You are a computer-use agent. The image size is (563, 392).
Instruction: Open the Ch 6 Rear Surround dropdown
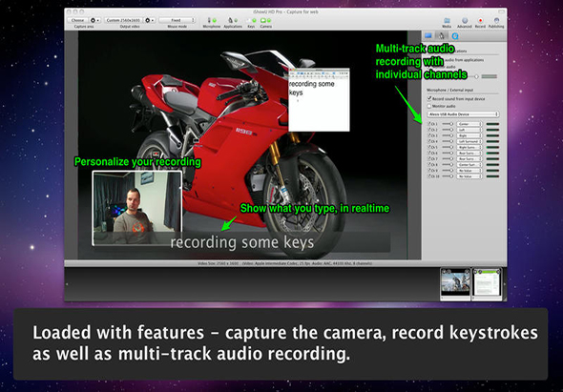coord(469,153)
